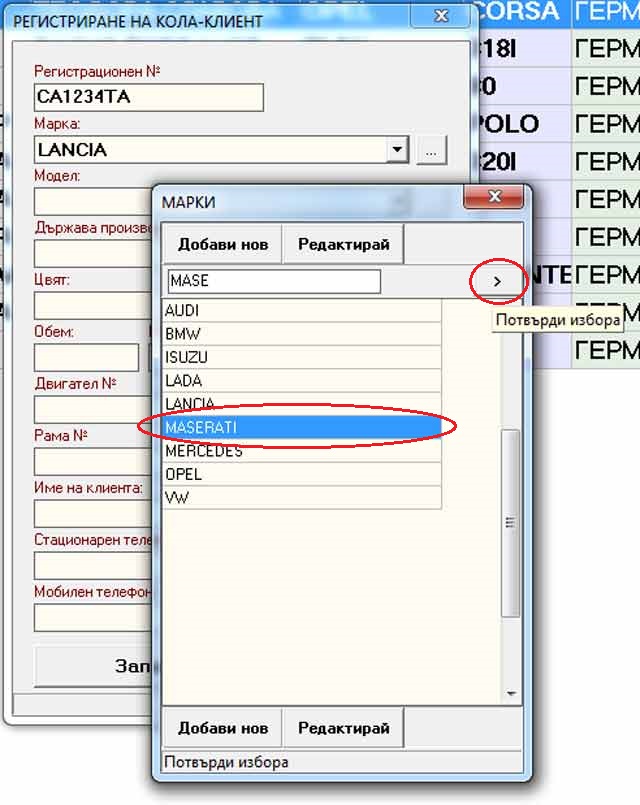The width and height of the screenshot is (640, 805).
Task: Click the Цвят input field
Action: 93,305
